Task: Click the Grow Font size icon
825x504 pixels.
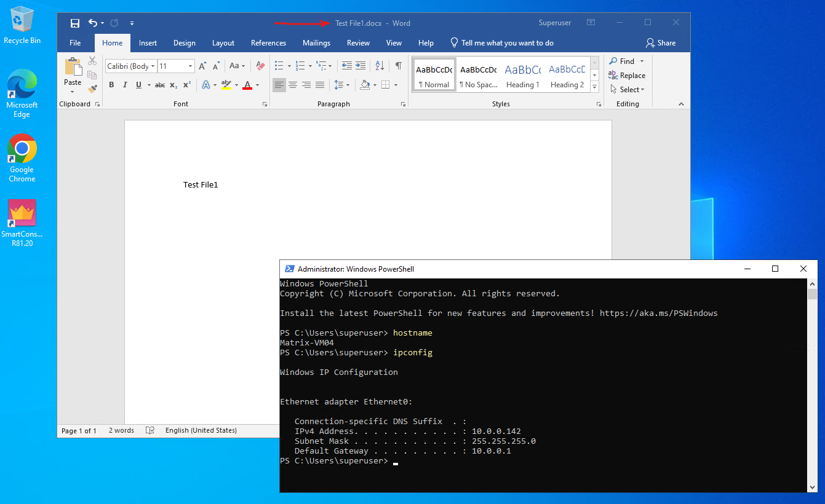Action: [x=202, y=66]
